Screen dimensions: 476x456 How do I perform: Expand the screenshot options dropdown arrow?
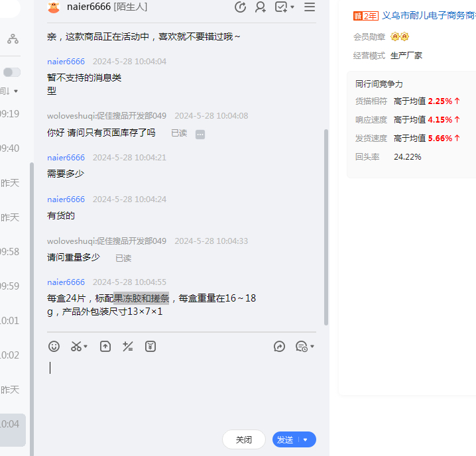point(86,347)
